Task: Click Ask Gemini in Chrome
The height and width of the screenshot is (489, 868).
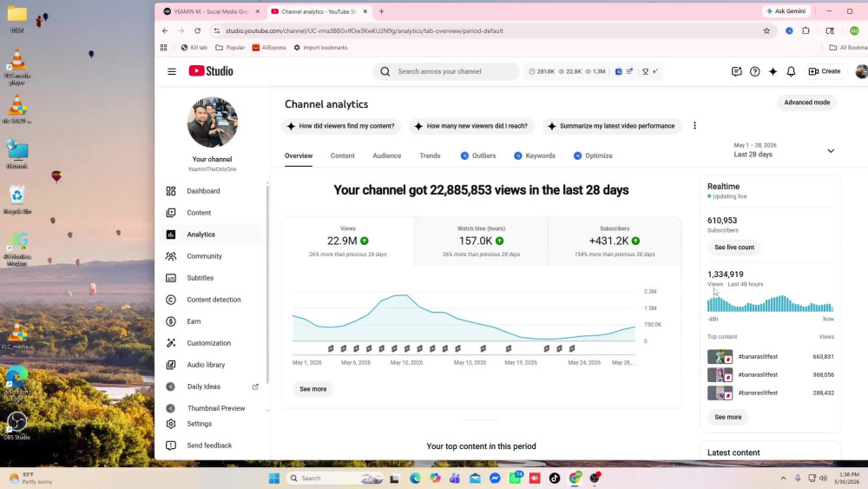Action: pos(786,11)
